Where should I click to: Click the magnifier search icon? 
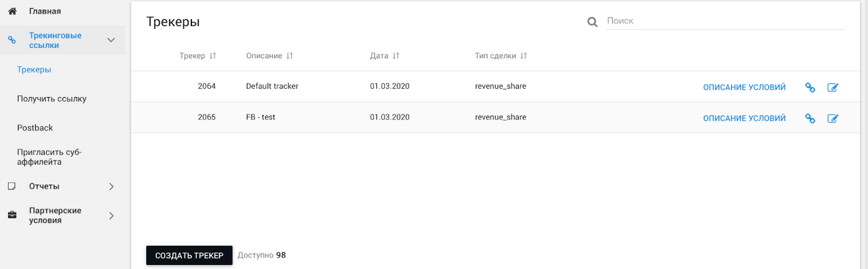592,23
